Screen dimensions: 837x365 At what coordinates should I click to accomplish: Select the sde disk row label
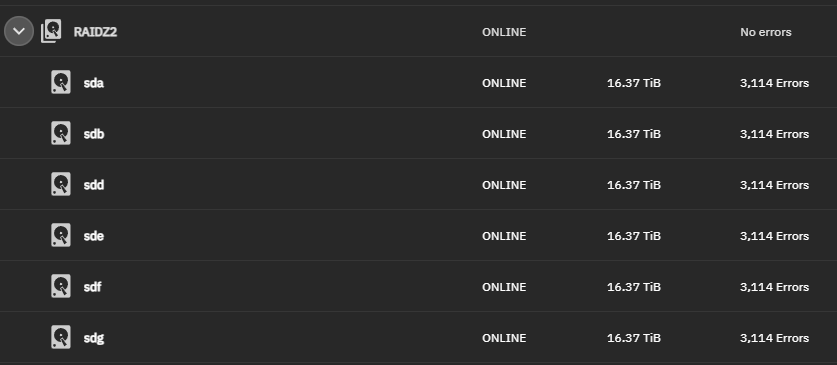point(93,236)
